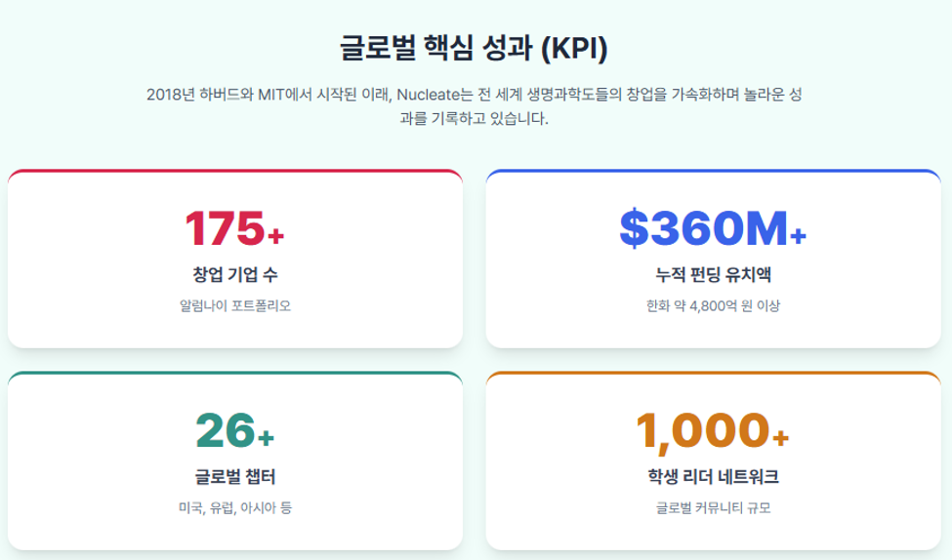952x560 pixels.
Task: Click the 글로벌 핵심 성과 (KPI) heading
Action: tap(474, 48)
